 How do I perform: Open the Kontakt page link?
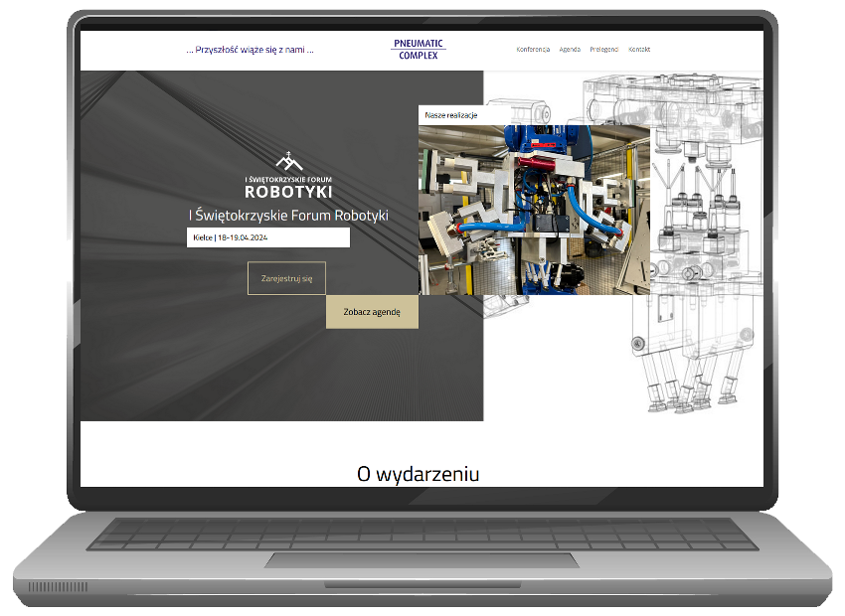[639, 50]
